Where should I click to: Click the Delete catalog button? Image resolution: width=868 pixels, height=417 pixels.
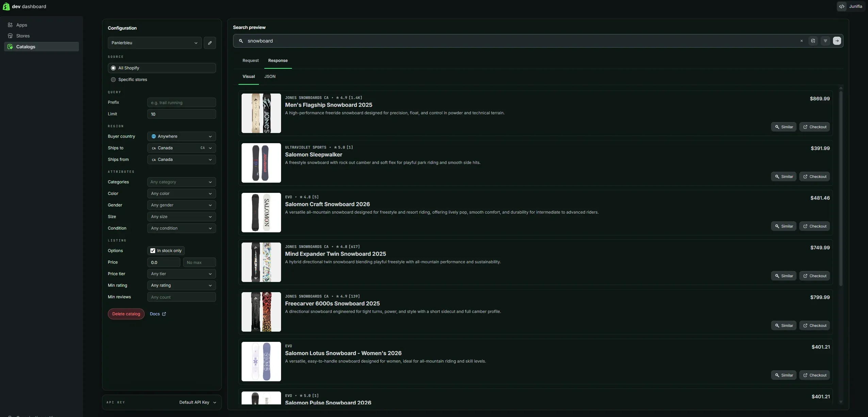(x=126, y=314)
